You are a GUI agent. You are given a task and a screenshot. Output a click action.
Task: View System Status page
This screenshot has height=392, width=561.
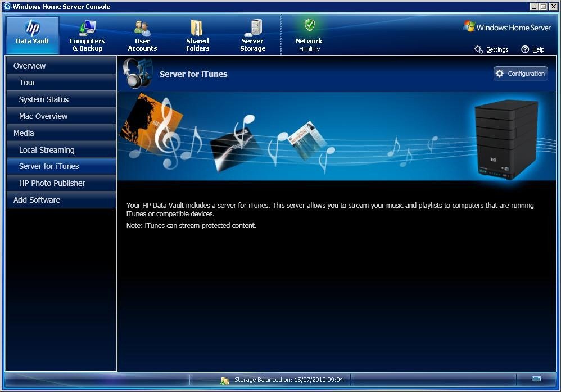tap(61, 99)
